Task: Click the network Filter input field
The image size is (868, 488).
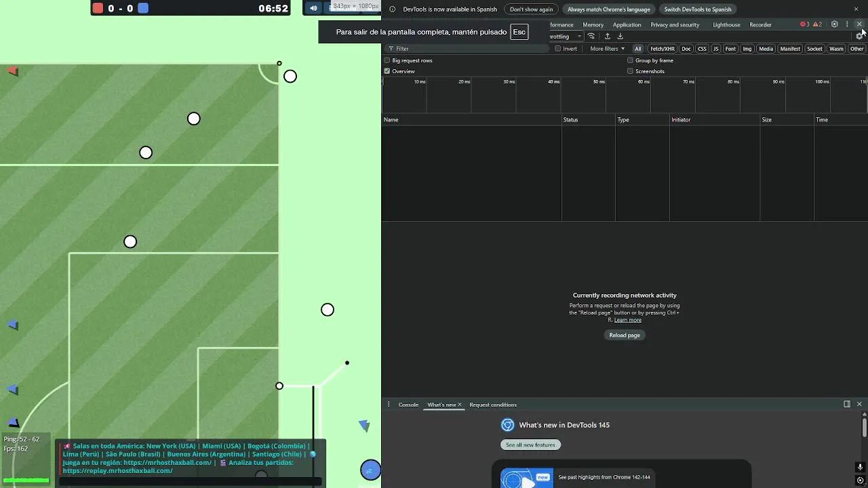Action: pos(468,49)
